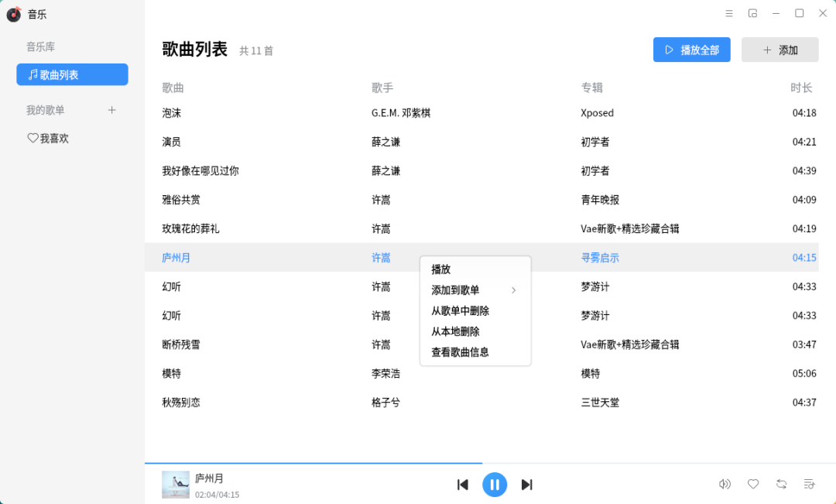Viewport: 836px width, 504px height.
Task: Enter mini-player mode from the title bar
Action: click(x=752, y=13)
